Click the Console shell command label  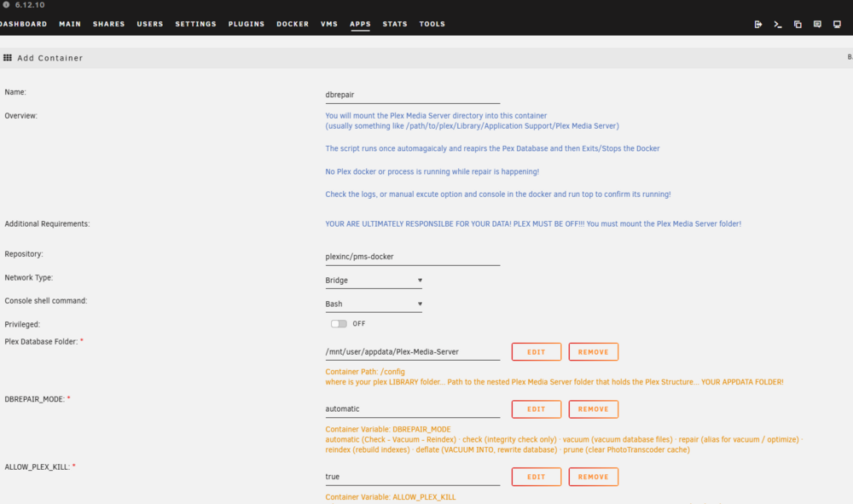pos(46,301)
